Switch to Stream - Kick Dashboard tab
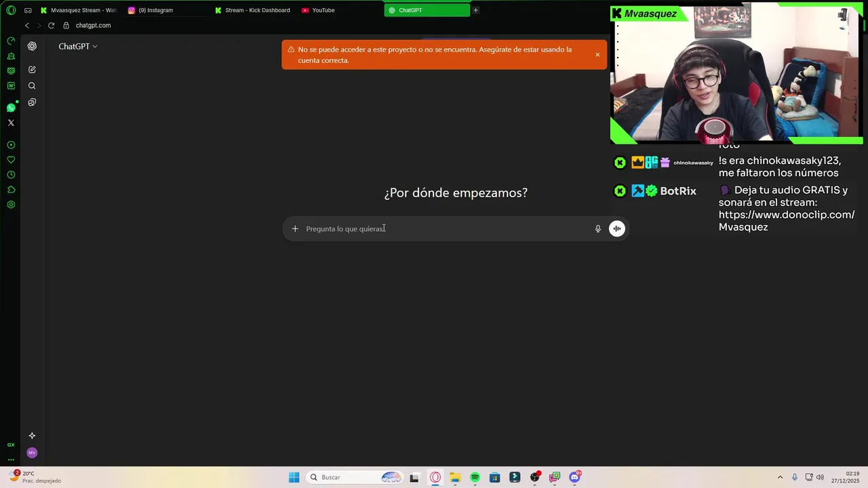Viewport: 868px width, 488px height. tap(252, 10)
